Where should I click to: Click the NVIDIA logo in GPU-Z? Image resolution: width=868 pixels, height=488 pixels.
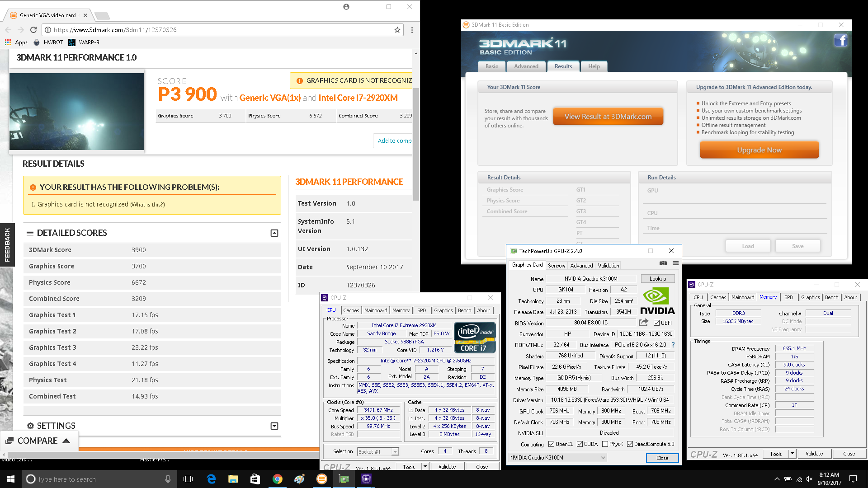pyautogui.click(x=657, y=300)
